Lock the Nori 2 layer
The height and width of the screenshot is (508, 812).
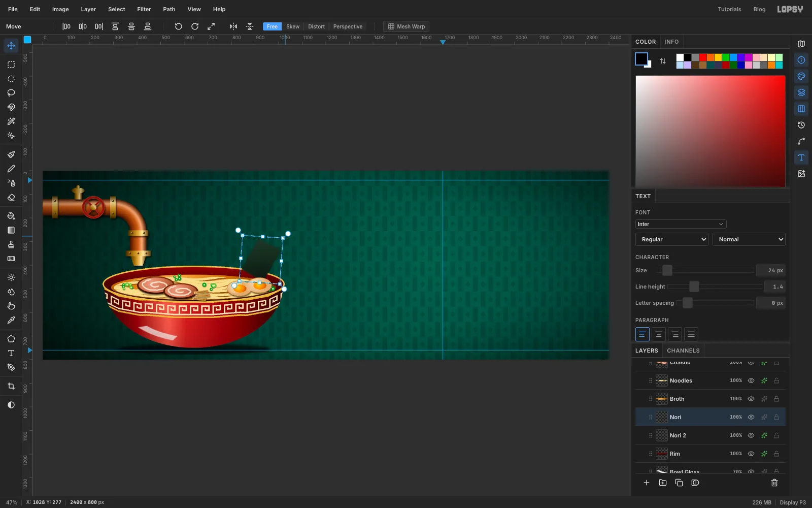point(776,435)
